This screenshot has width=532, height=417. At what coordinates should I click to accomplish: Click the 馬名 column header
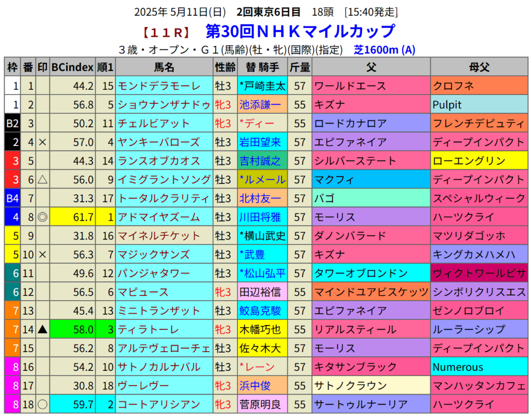pos(164,67)
